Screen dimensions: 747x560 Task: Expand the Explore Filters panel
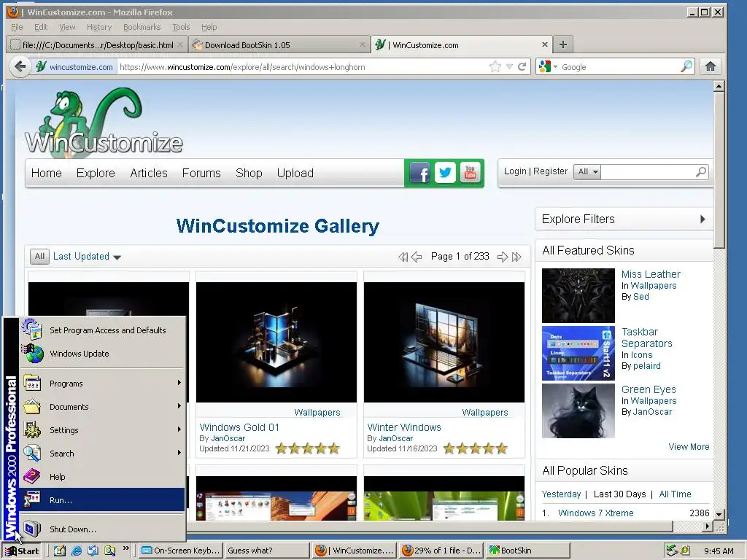tap(624, 219)
